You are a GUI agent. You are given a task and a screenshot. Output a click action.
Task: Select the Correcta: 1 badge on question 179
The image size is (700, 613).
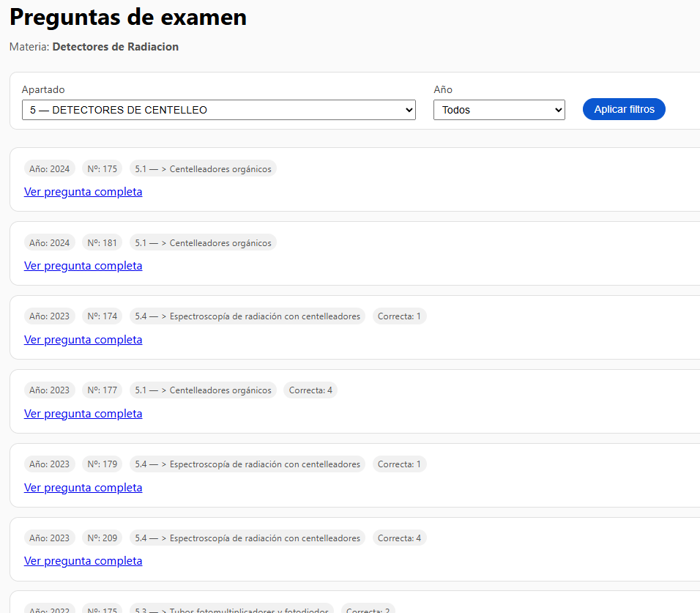pyautogui.click(x=399, y=464)
